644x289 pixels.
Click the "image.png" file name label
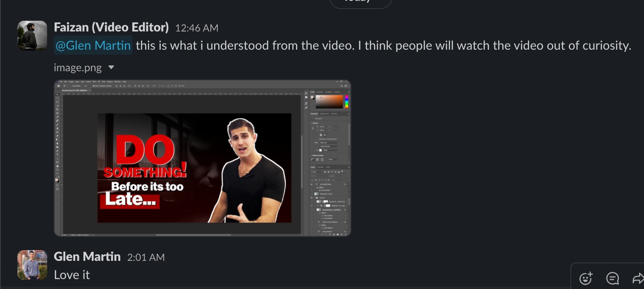click(x=78, y=67)
